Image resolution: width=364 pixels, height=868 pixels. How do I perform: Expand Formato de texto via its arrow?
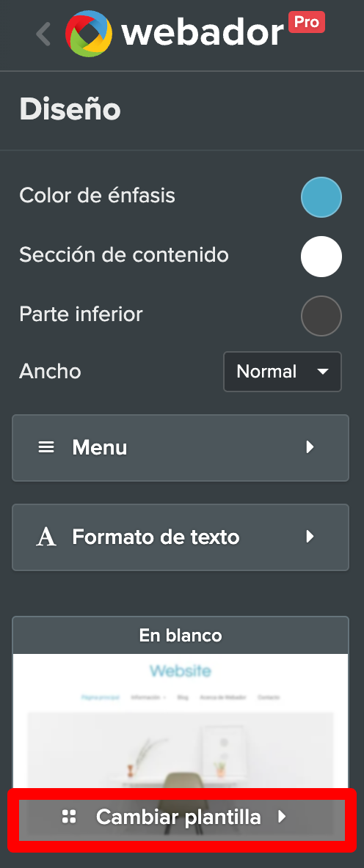click(310, 537)
